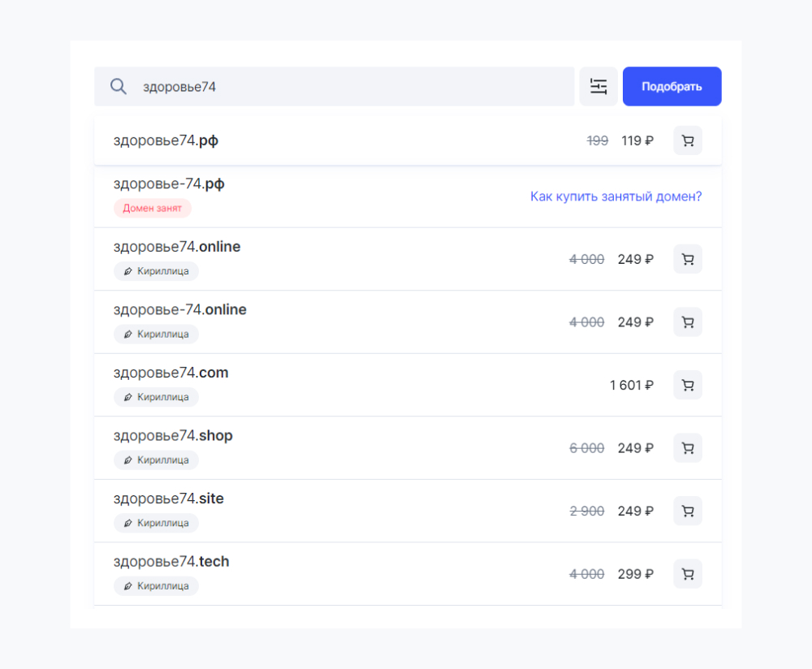Click Кириллица tag under здоровье74.com
Image resolution: width=812 pixels, height=669 pixels.
156,397
